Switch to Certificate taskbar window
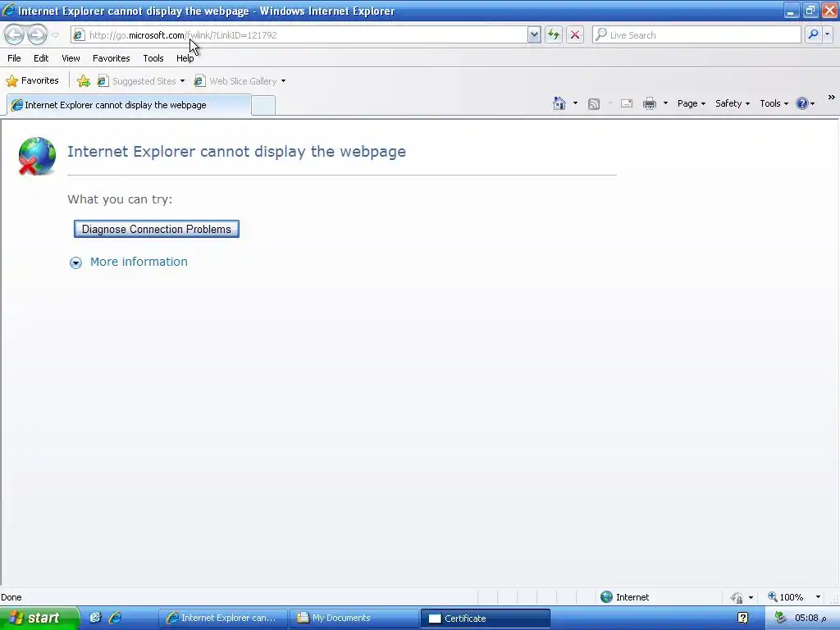 click(x=486, y=619)
